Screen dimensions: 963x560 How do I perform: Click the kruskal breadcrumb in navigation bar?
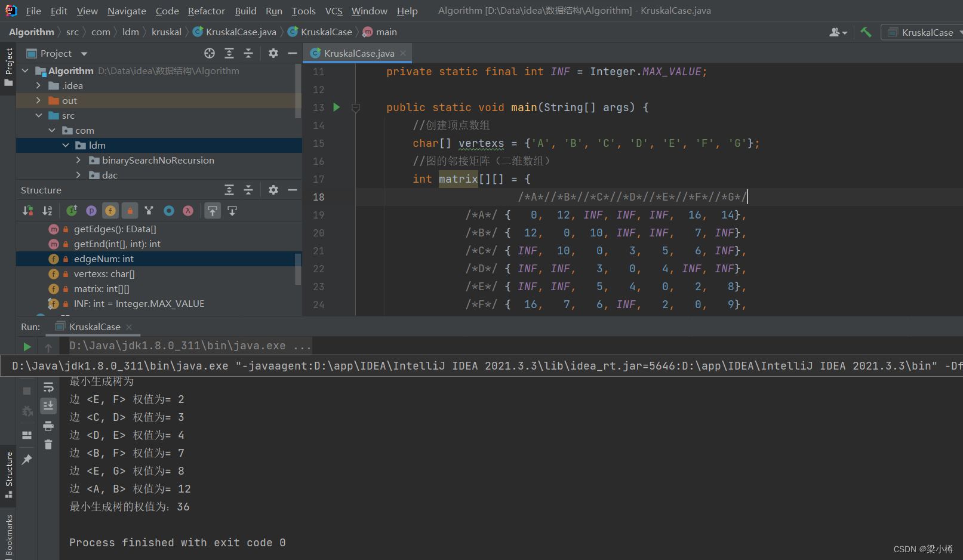pos(167,32)
